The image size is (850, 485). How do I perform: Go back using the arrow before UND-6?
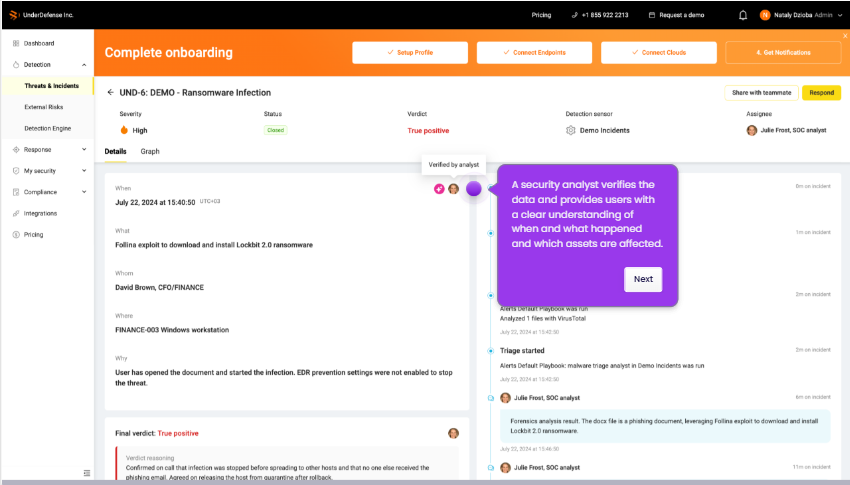tap(111, 93)
